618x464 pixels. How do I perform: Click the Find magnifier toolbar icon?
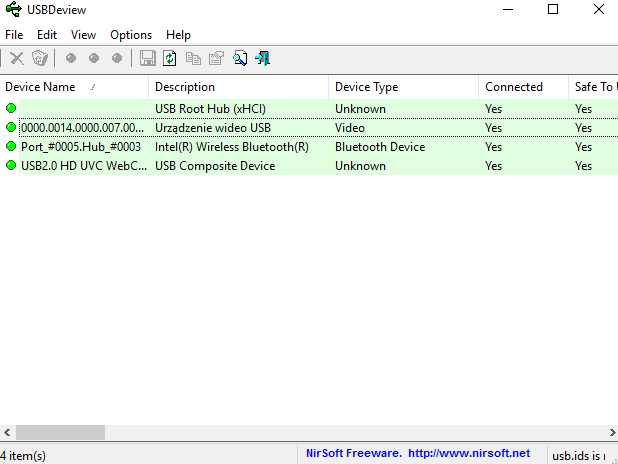click(x=240, y=58)
